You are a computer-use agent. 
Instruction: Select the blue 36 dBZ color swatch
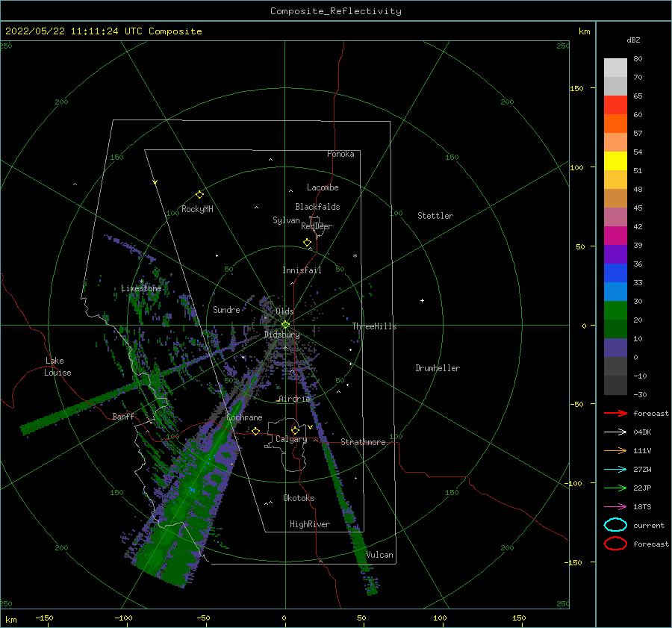615,273
